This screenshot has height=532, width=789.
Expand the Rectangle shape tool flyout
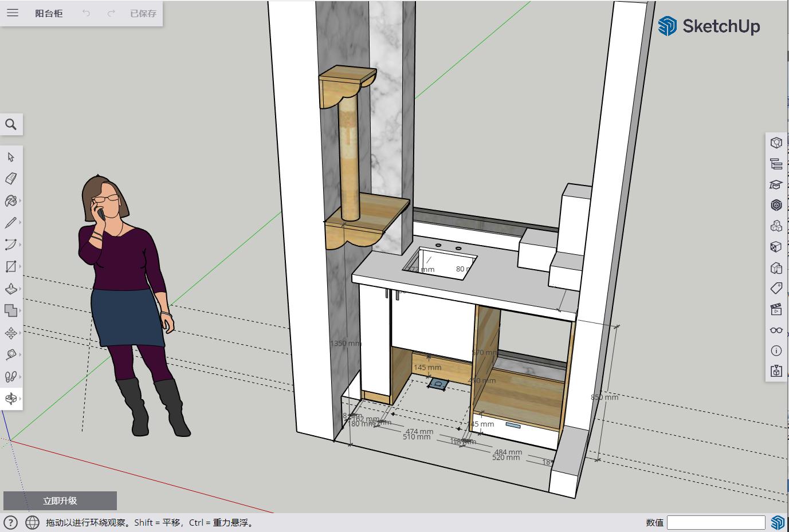(x=20, y=267)
